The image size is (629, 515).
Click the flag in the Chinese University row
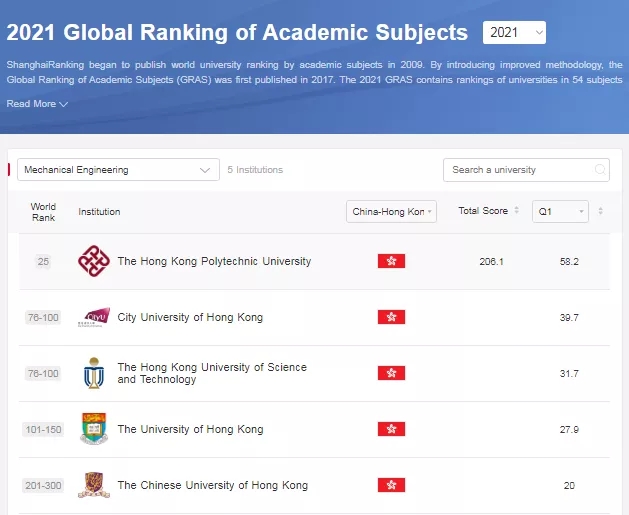click(x=391, y=485)
